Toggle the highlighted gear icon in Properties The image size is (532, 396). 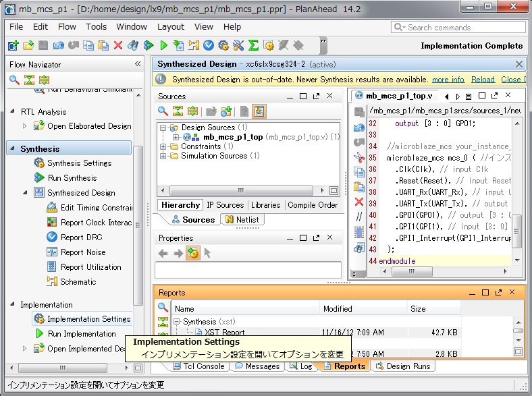point(193,253)
